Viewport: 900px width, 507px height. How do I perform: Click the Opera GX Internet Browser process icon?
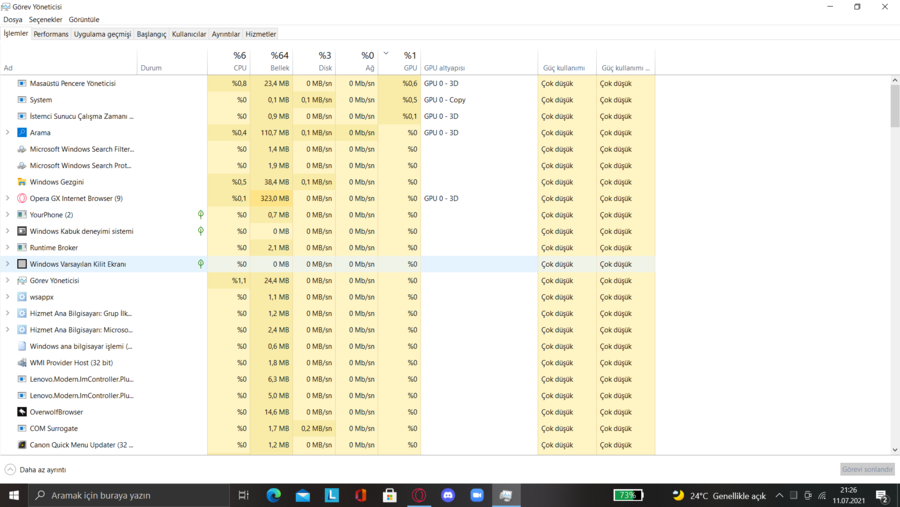tap(22, 198)
